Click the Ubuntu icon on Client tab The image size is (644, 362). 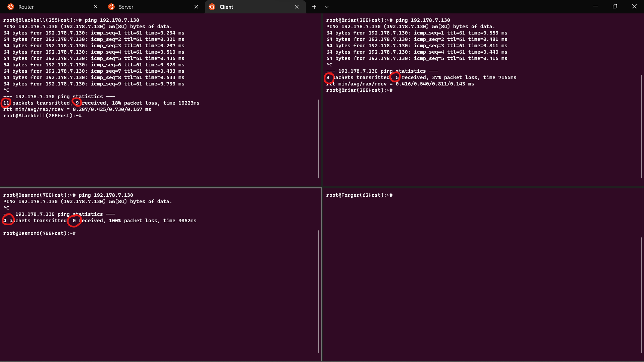pos(212,7)
